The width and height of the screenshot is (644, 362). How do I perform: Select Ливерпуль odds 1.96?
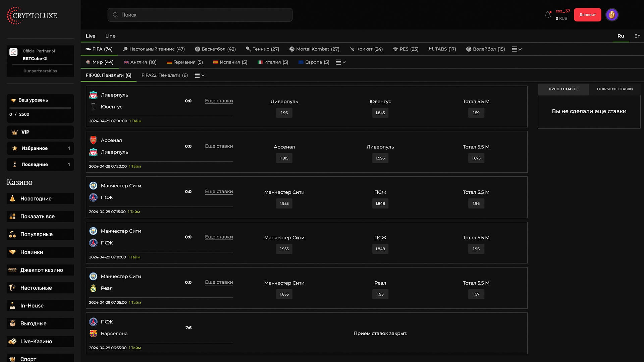(284, 113)
